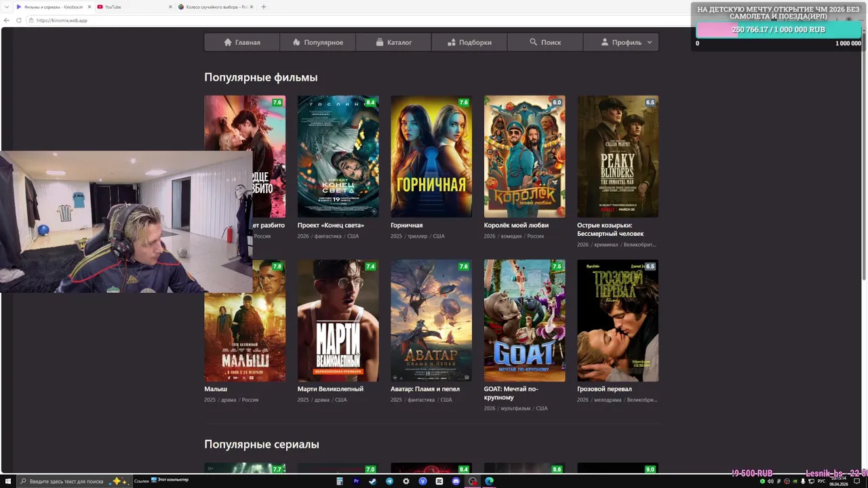The width and height of the screenshot is (868, 488).
Task: Click the Популярные сериалы heading
Action: click(262, 444)
